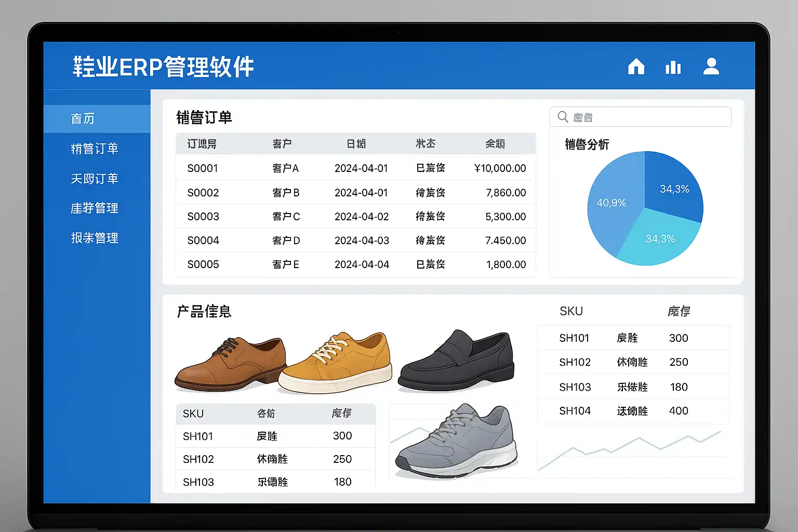Open the user profile icon in header
The height and width of the screenshot is (532, 798).
pos(711,66)
